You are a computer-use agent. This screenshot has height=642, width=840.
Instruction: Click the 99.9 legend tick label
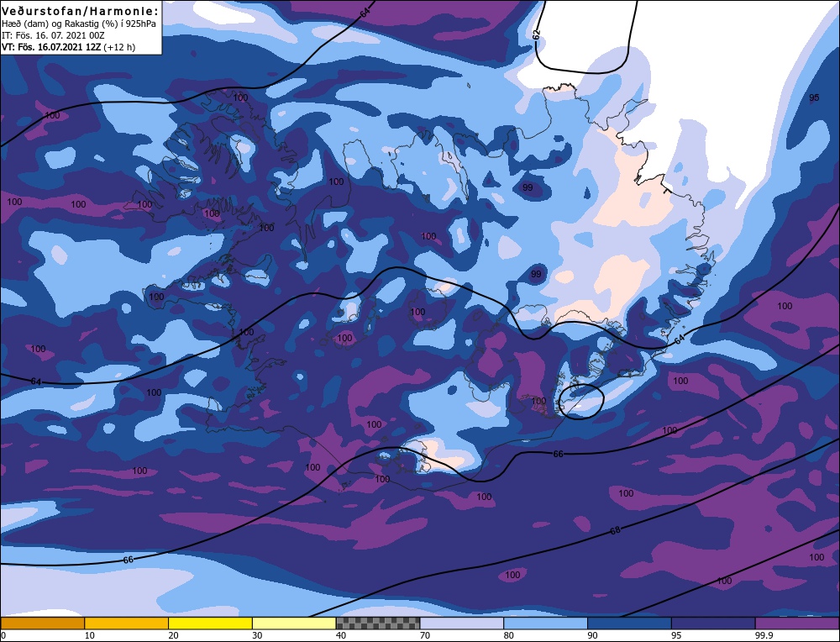pos(764,635)
